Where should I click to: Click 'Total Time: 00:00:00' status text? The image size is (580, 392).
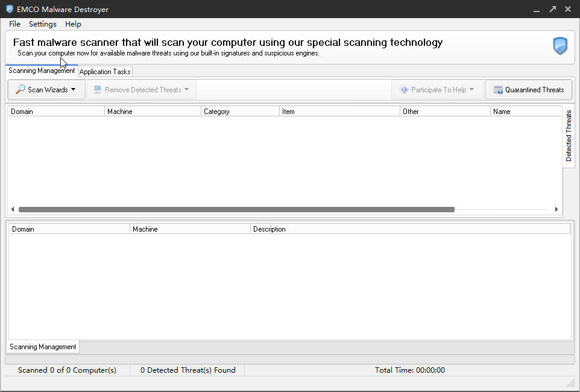410,370
